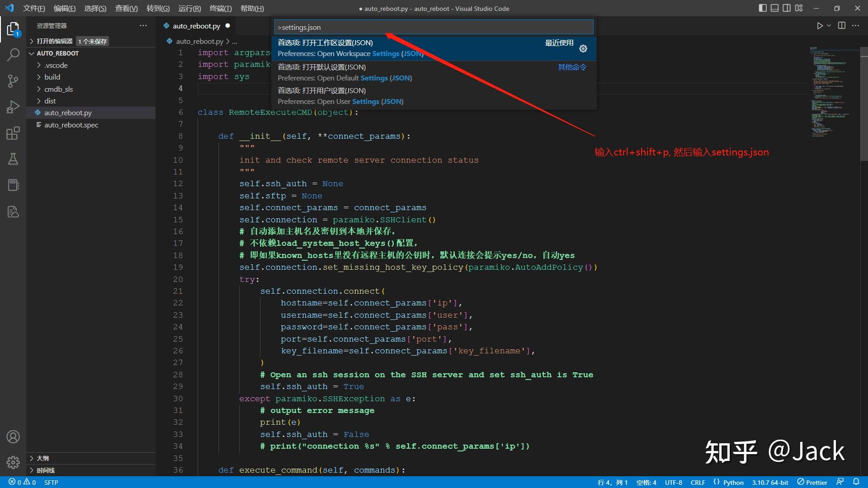Click the line and column indicator

pyautogui.click(x=612, y=482)
